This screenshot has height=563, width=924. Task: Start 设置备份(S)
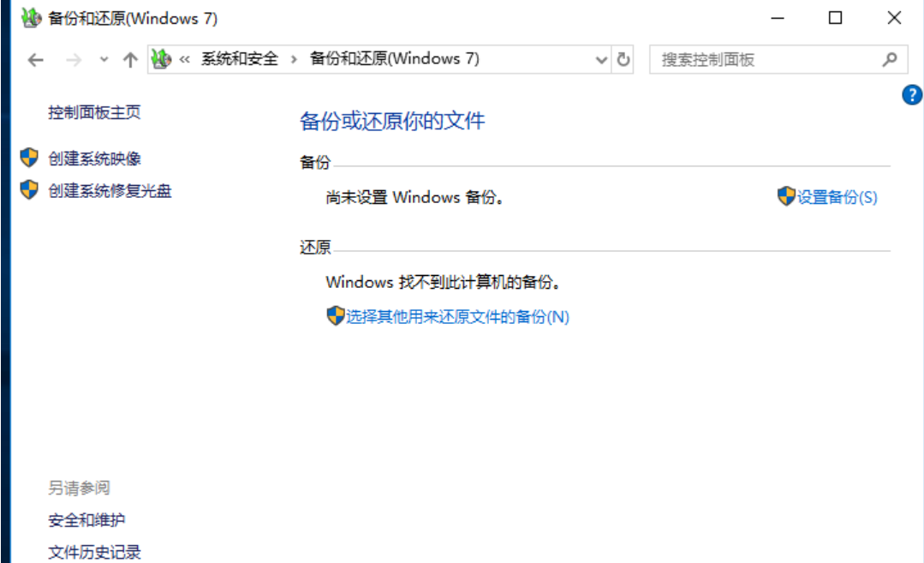(838, 197)
